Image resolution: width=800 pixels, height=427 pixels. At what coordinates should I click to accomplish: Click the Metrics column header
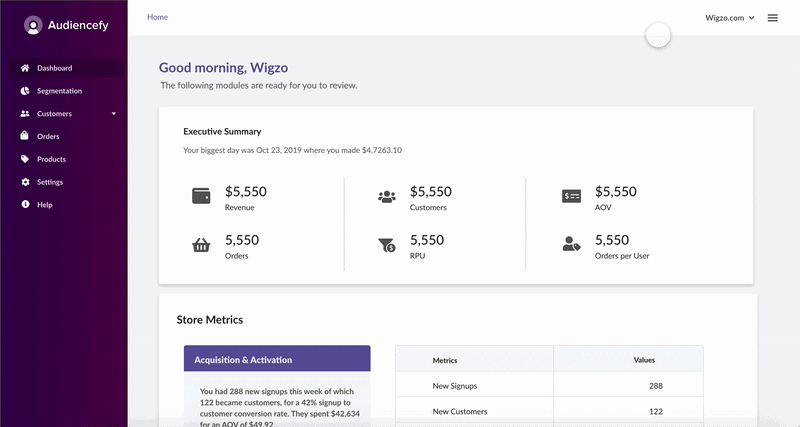point(445,360)
